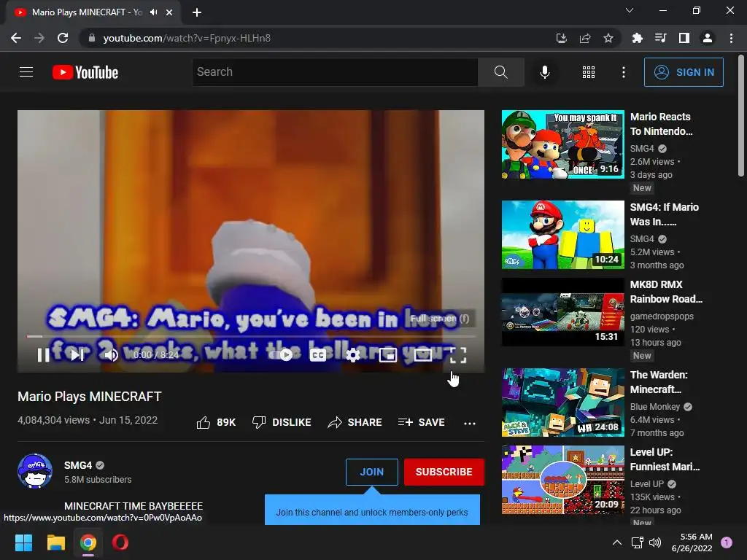The height and width of the screenshot is (560, 747).
Task: Focus the YouTube search box
Action: (x=335, y=72)
